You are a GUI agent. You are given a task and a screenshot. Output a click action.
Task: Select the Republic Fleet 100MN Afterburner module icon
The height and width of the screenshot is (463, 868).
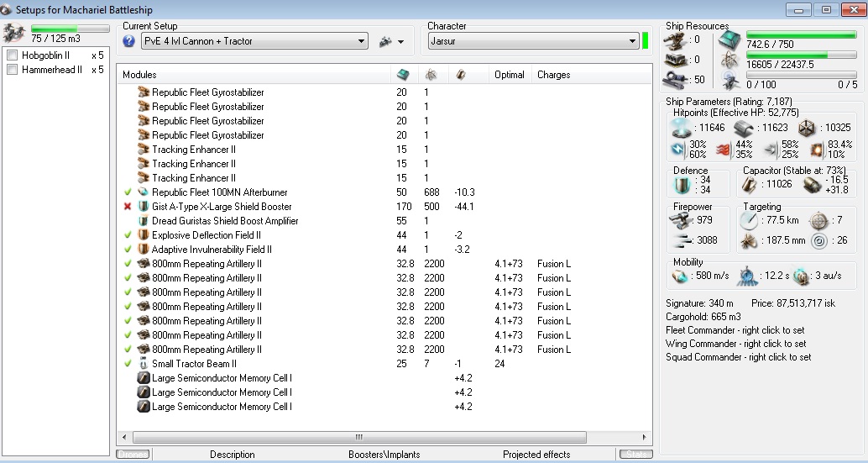[x=144, y=192]
